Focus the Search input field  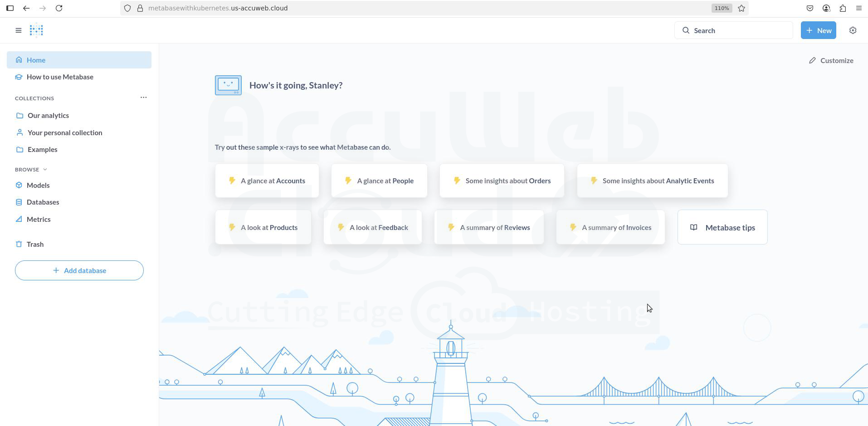click(x=733, y=30)
